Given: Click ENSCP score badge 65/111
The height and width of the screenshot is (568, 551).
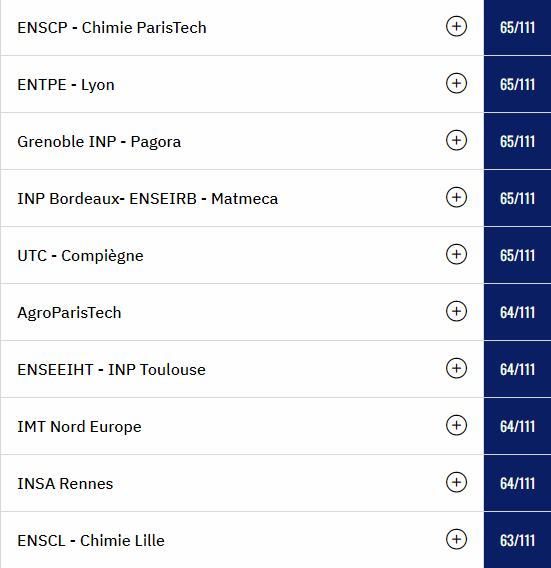Looking at the screenshot, I should pos(517,28).
